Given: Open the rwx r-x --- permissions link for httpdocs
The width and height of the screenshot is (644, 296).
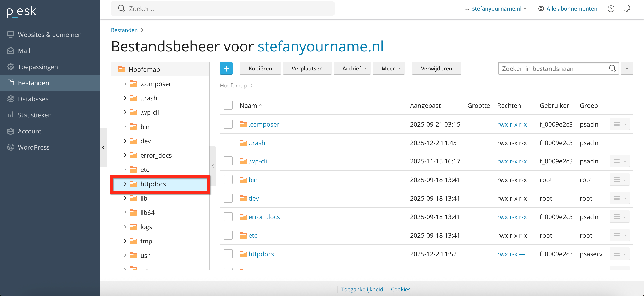Looking at the screenshot, I should pos(511,254).
